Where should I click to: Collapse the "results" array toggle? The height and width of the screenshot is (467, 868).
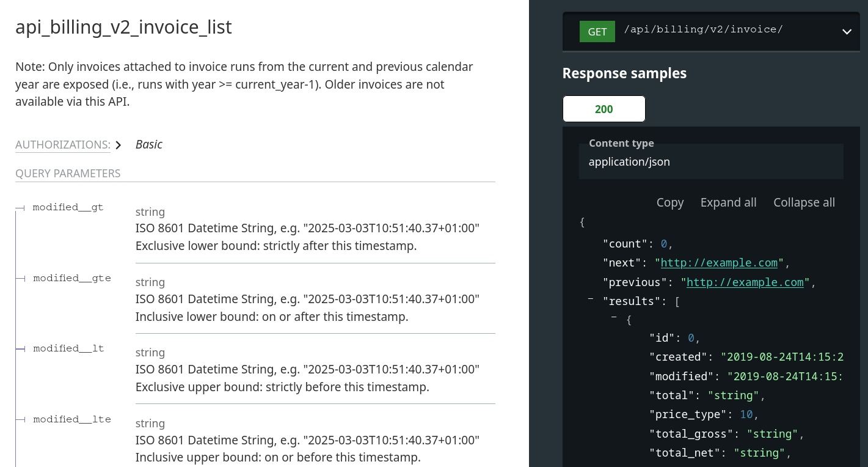tap(591, 299)
